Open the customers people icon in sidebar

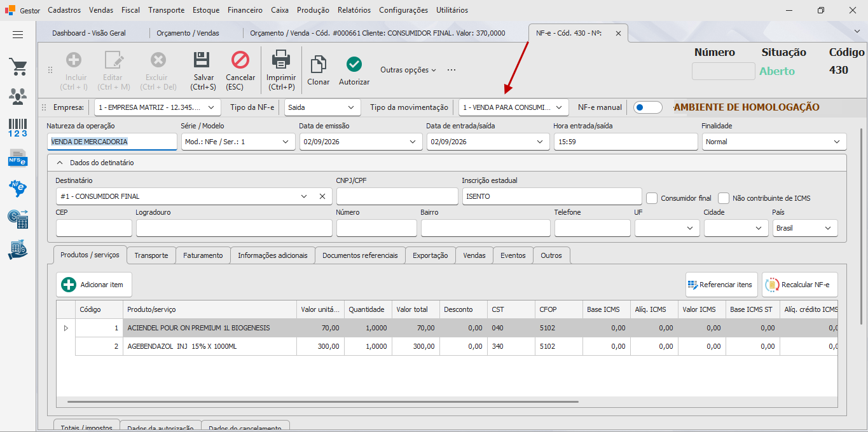[x=18, y=97]
